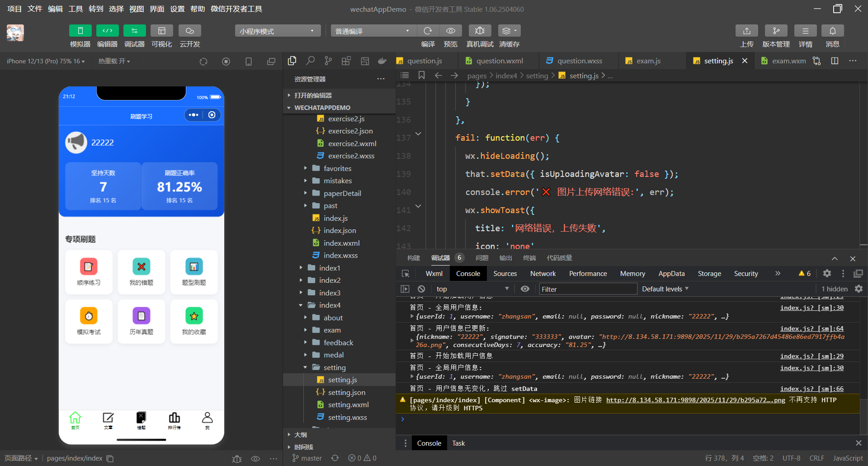Open the docker whale icon
The width and height of the screenshot is (868, 466).
click(x=382, y=61)
